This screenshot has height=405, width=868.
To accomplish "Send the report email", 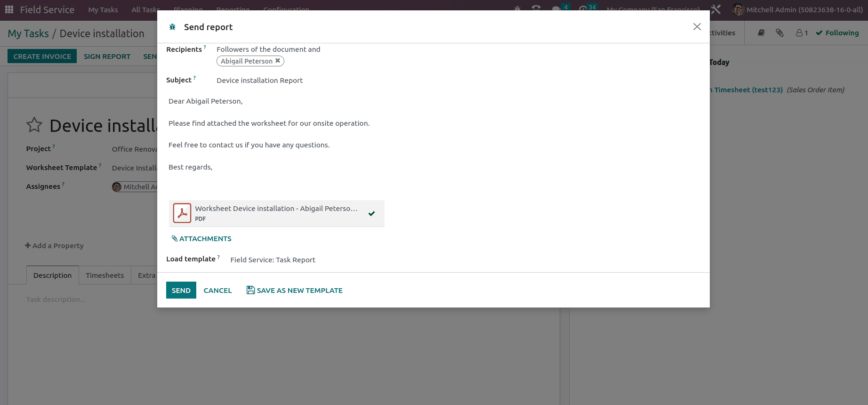I will click(181, 290).
